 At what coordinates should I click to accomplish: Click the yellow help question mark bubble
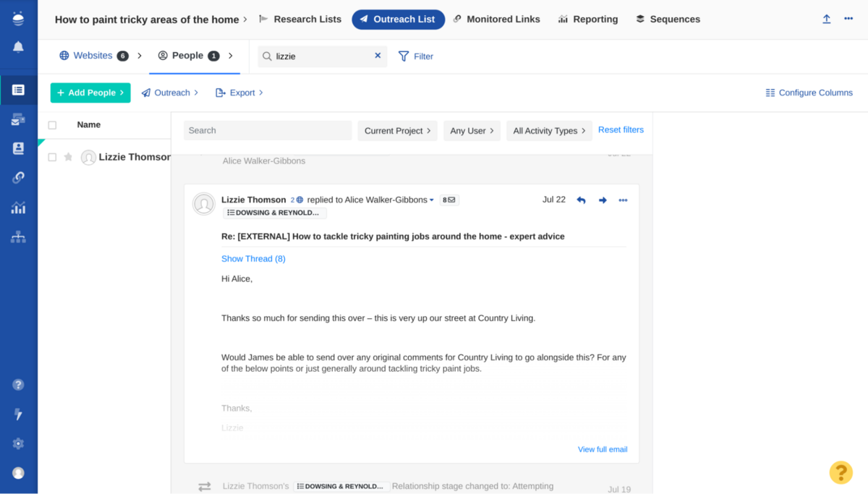pos(841,472)
